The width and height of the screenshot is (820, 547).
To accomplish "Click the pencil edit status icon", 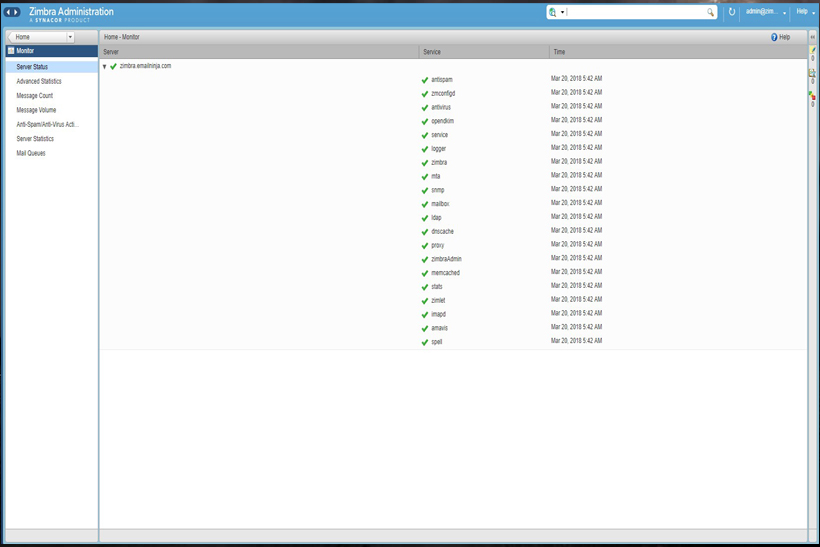I will tap(813, 50).
